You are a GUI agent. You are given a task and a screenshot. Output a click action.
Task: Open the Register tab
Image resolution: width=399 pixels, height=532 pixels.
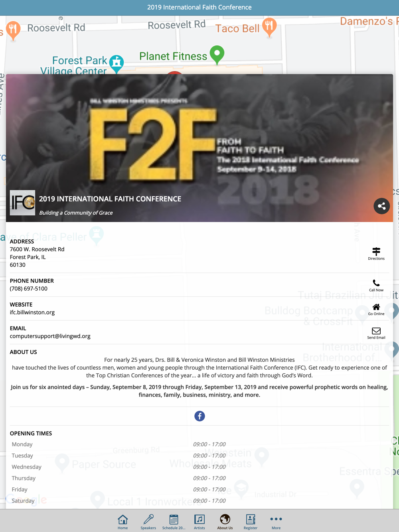(251, 522)
